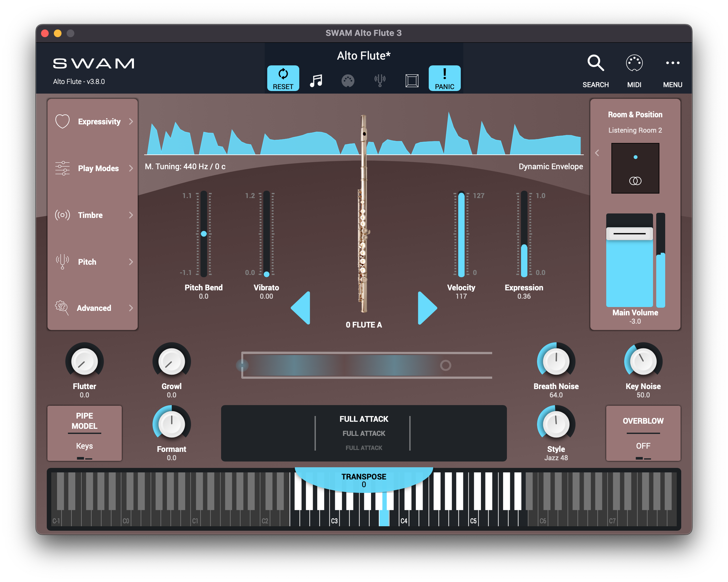
Task: Click the Main Volume fader handle
Action: click(x=629, y=234)
